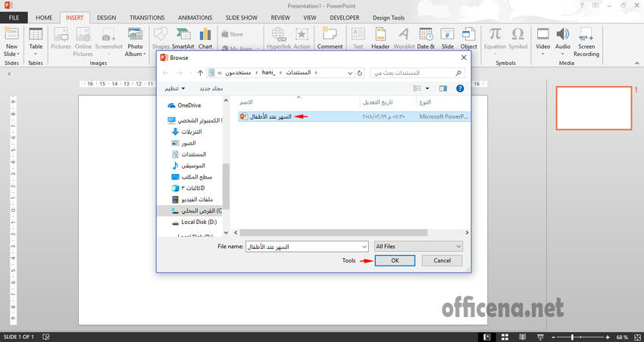Click the Slide Number icon

(x=447, y=35)
